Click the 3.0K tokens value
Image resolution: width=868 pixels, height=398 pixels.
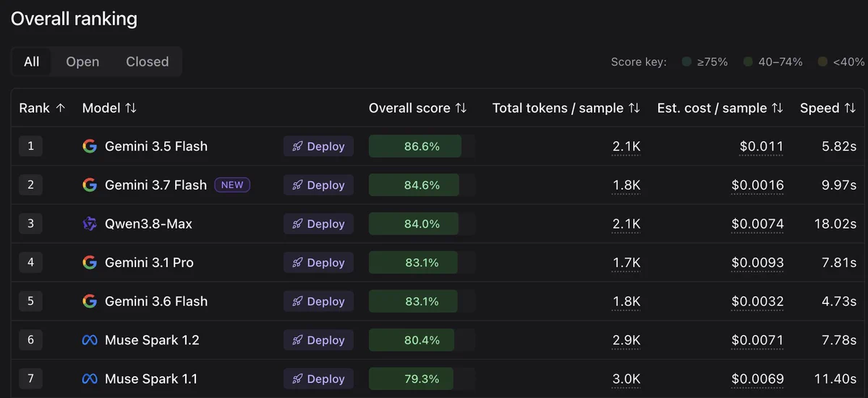pos(626,378)
